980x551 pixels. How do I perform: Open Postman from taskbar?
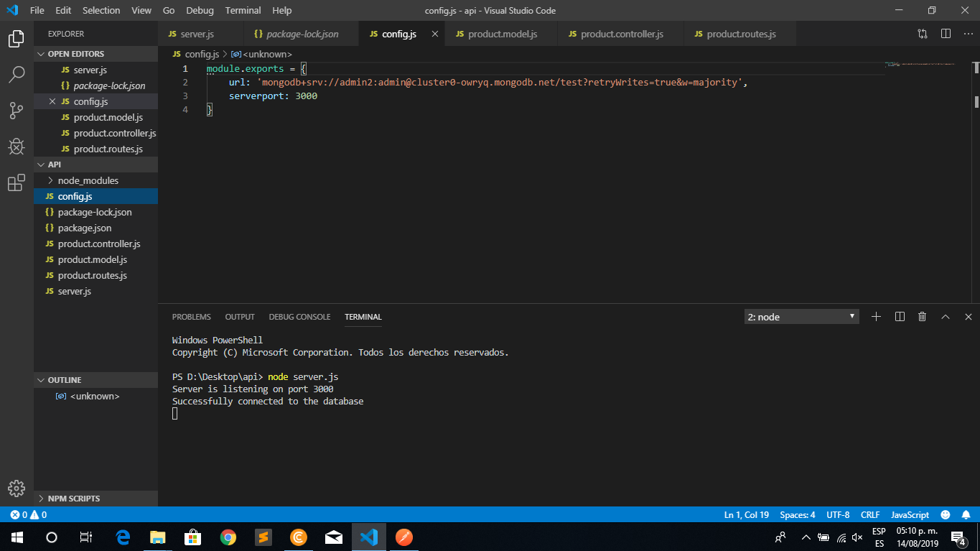pyautogui.click(x=404, y=537)
